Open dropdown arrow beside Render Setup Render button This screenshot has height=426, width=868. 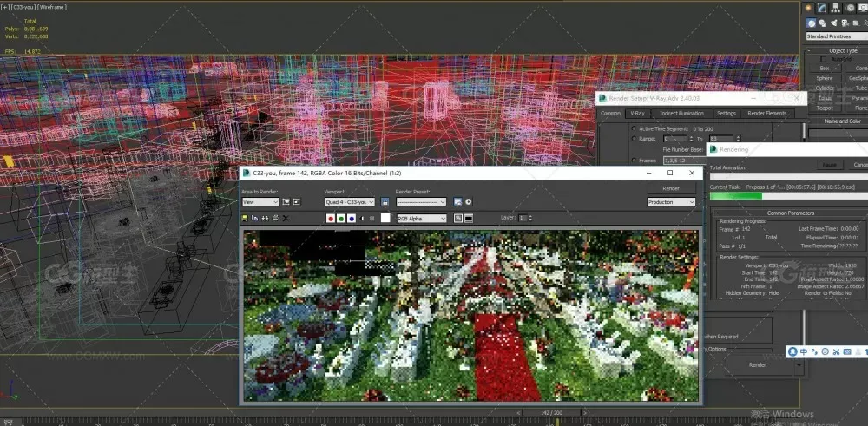(x=799, y=365)
